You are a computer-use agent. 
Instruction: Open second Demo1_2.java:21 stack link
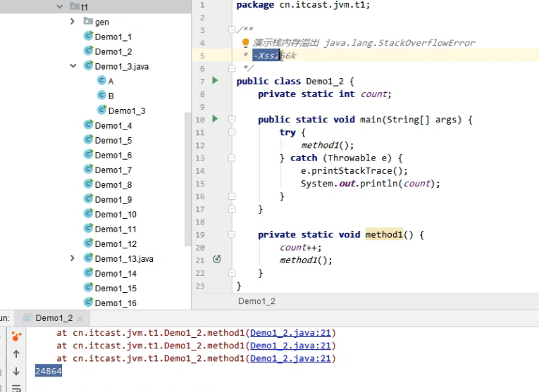click(x=290, y=346)
